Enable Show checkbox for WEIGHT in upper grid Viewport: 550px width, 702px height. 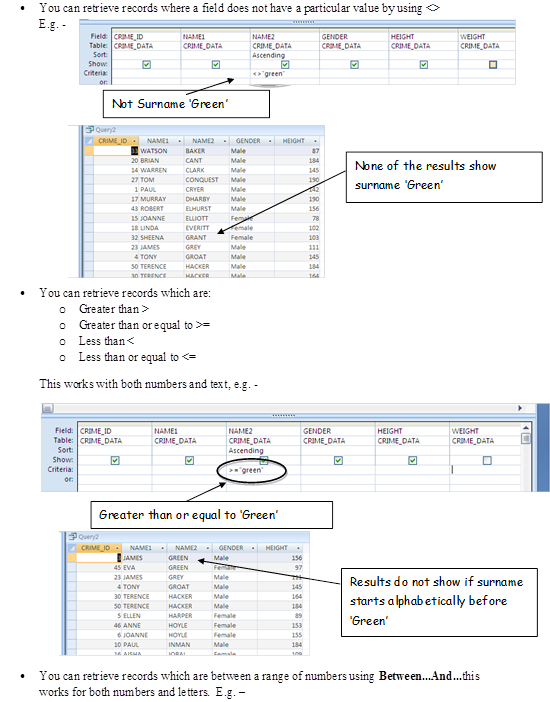pyautogui.click(x=493, y=64)
